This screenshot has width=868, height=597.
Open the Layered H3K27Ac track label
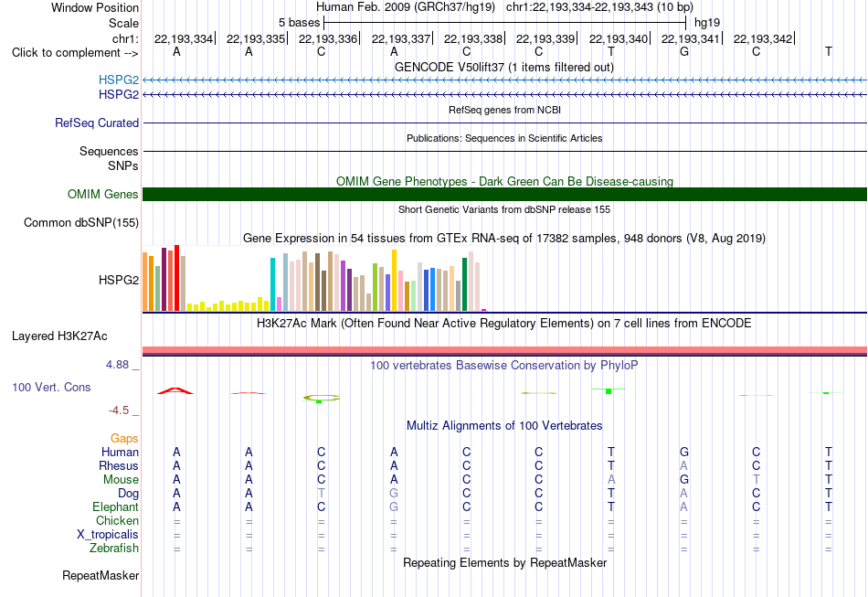point(59,336)
